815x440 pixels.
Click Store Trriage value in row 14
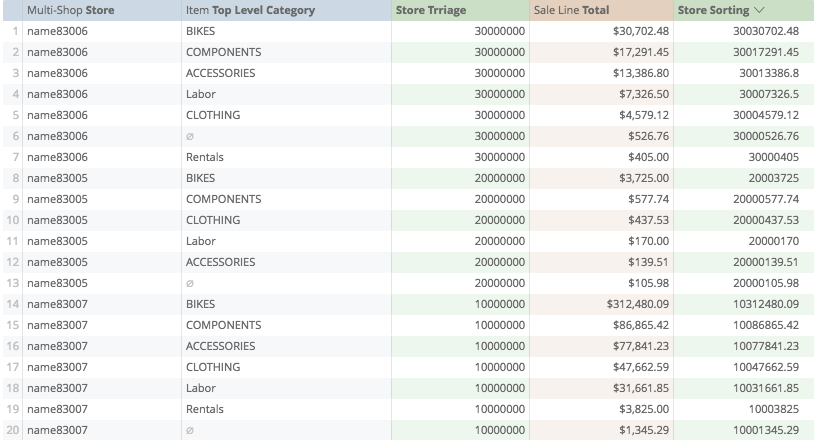pyautogui.click(x=499, y=304)
